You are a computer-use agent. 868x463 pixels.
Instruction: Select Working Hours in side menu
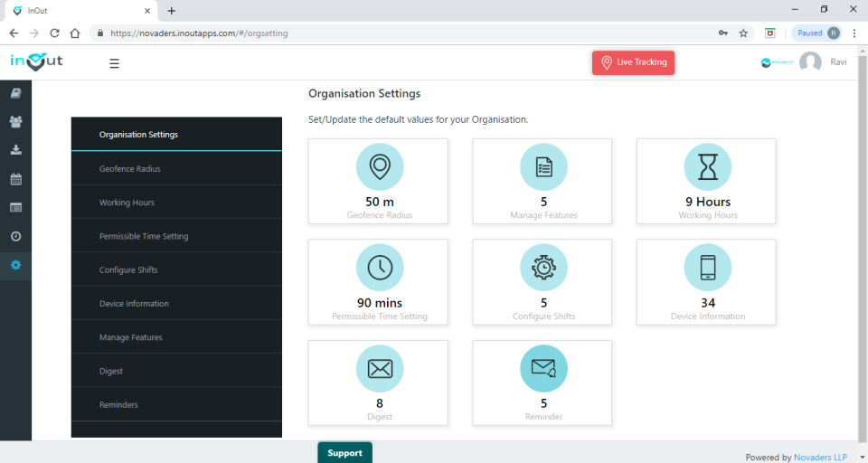click(176, 203)
